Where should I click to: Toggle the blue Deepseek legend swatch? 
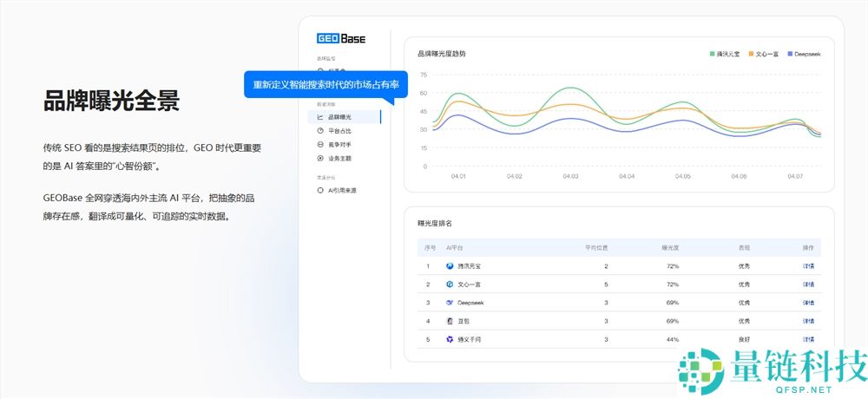[790, 54]
